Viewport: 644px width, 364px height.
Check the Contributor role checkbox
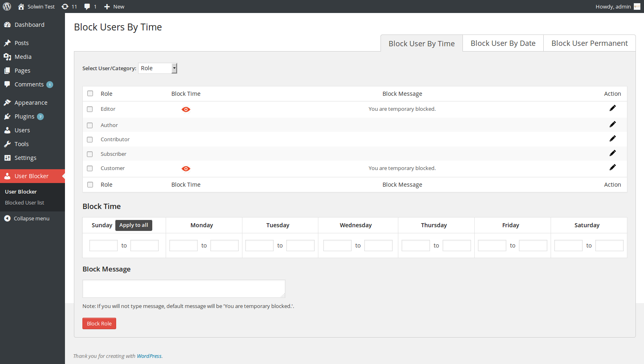tap(90, 140)
